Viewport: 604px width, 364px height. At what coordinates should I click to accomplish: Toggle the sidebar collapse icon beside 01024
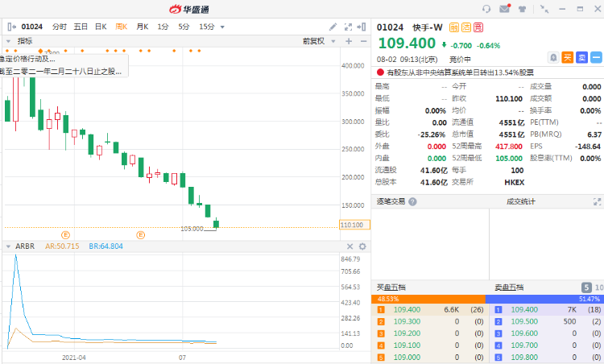10,27
